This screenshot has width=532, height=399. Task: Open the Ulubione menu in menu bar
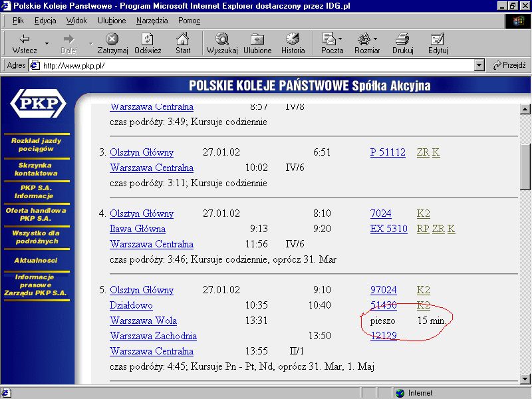[112, 21]
